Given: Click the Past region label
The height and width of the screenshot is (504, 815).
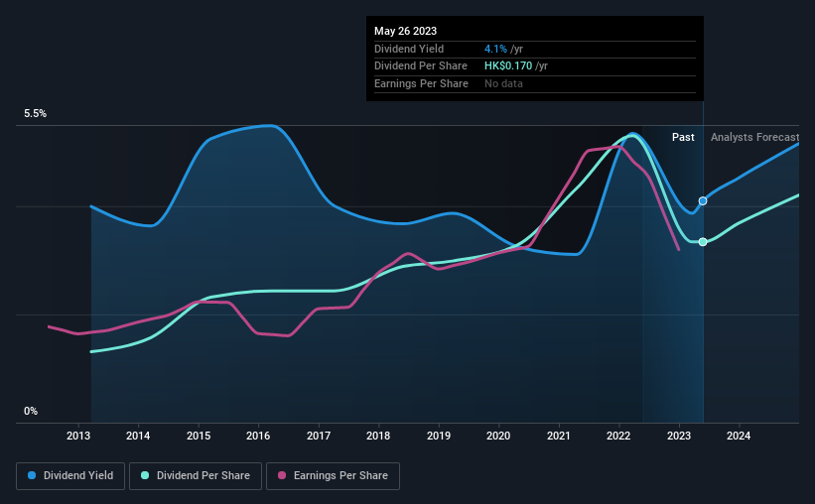Looking at the screenshot, I should 683,137.
